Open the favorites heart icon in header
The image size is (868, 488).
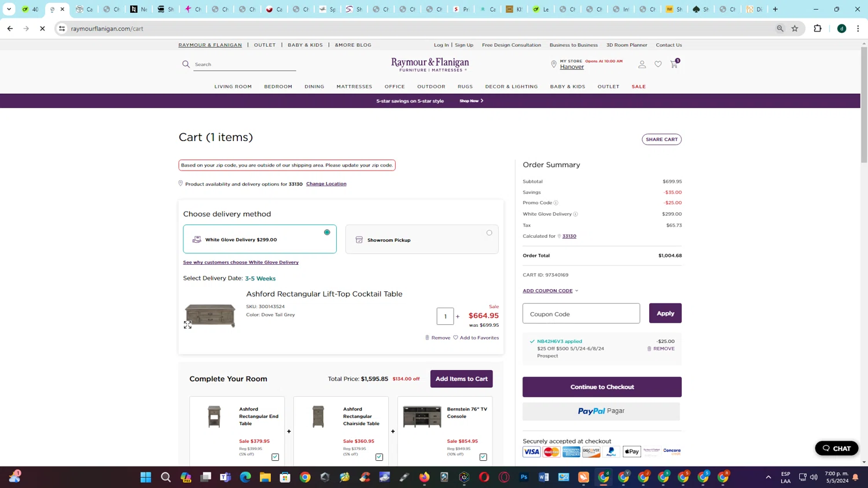pos(658,64)
